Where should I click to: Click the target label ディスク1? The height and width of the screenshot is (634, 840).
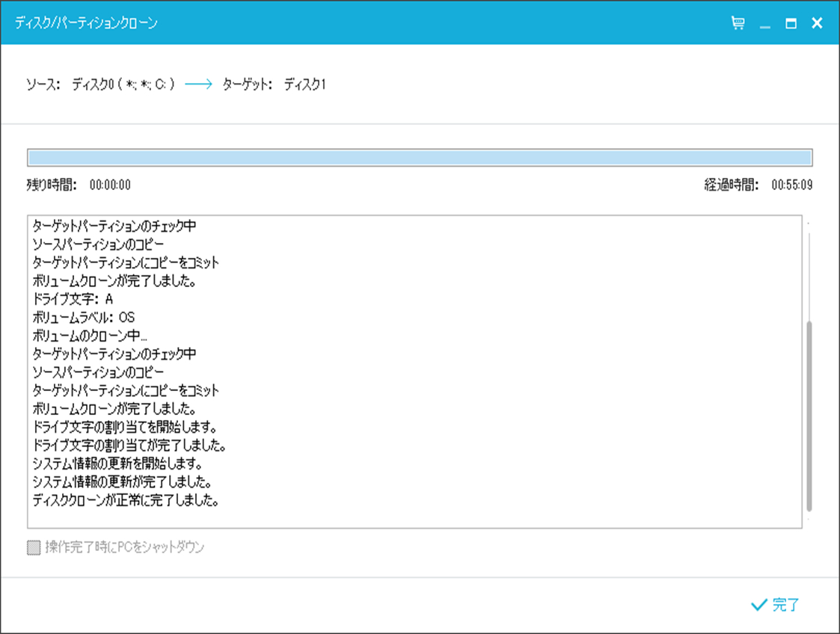pos(305,84)
